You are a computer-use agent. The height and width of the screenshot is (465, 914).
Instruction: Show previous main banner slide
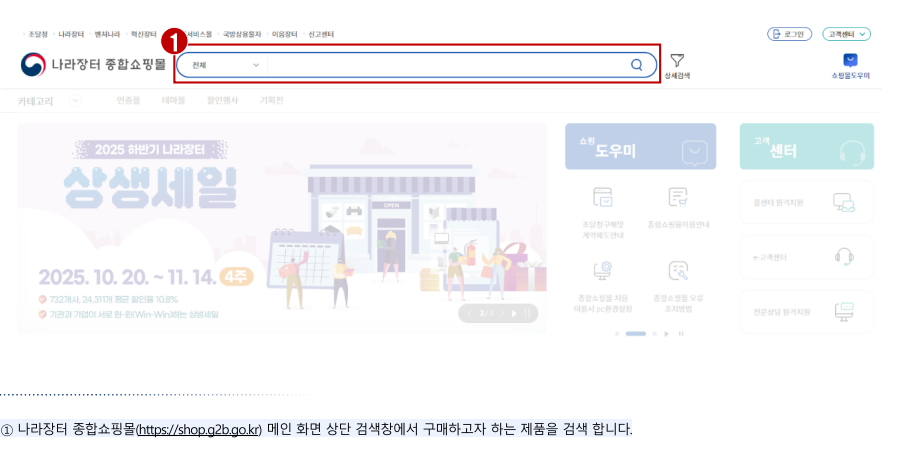469,313
